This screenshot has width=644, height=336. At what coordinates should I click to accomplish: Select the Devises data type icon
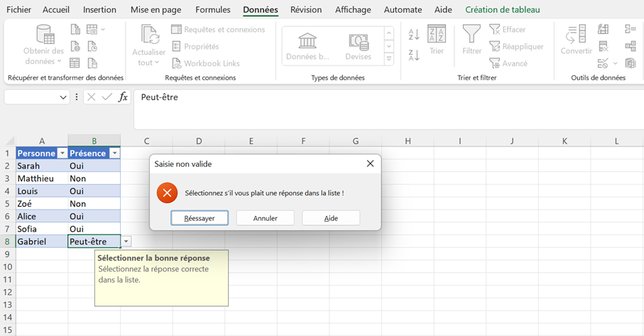coord(359,41)
